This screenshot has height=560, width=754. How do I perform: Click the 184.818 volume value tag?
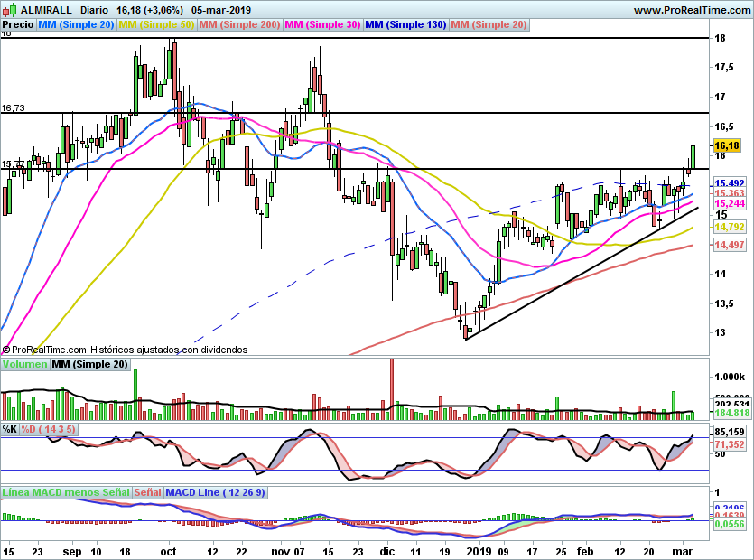point(732,413)
